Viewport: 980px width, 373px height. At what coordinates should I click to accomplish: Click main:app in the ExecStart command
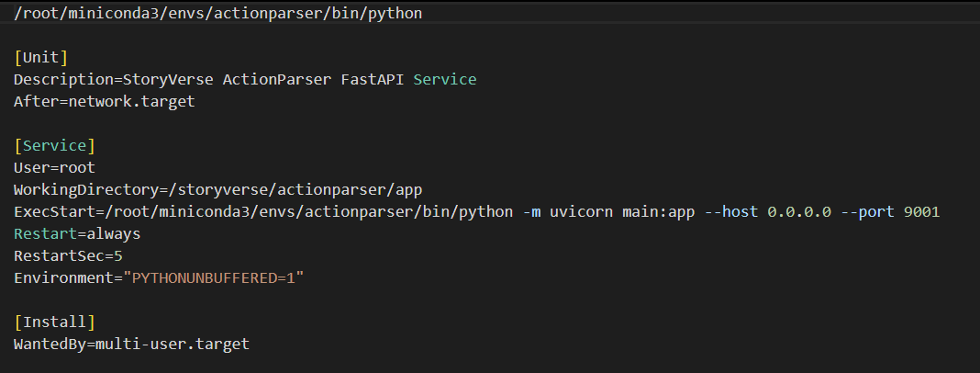pyautogui.click(x=659, y=211)
